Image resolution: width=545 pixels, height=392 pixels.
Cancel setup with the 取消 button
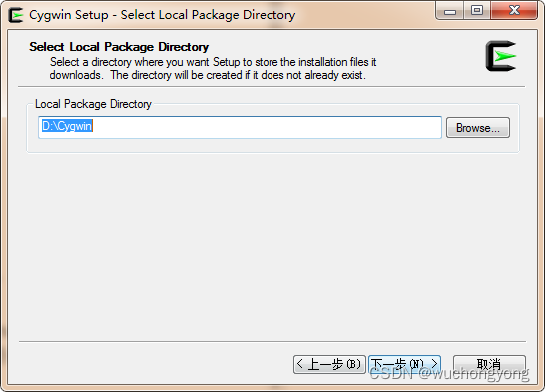click(x=489, y=364)
